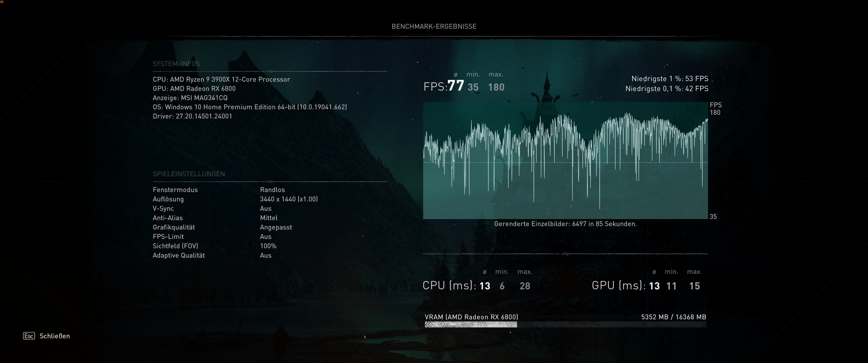This screenshot has height=363, width=868.
Task: Click the FPS-Limit Aus value
Action: pos(265,236)
